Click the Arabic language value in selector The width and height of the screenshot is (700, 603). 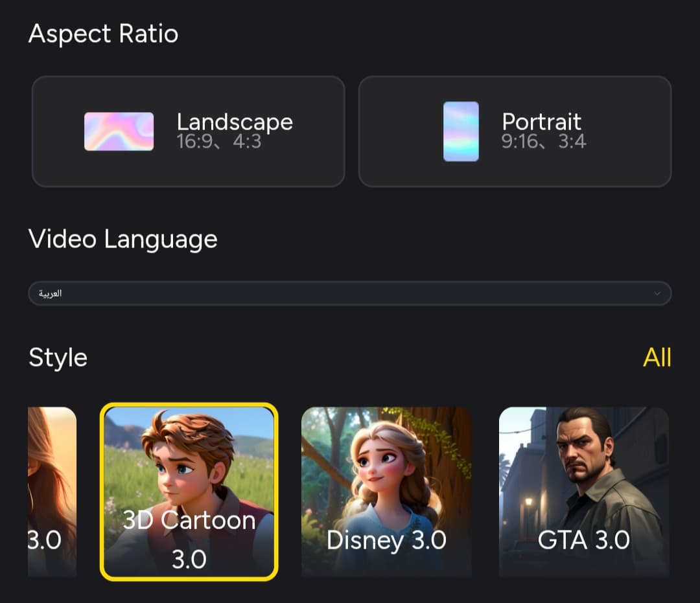51,293
